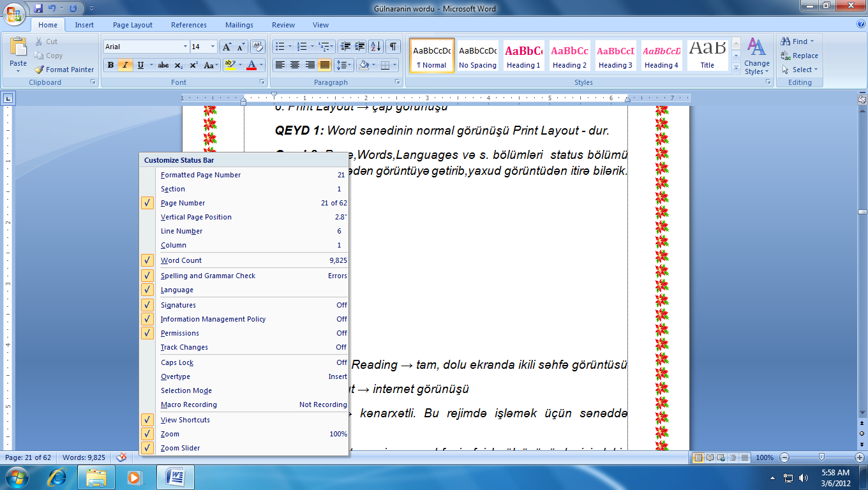Open the font name dropdown
This screenshot has width=868, height=490.
click(185, 47)
